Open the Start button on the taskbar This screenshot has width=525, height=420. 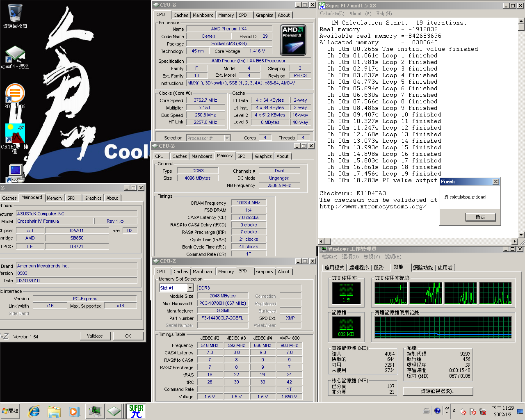tap(11, 411)
